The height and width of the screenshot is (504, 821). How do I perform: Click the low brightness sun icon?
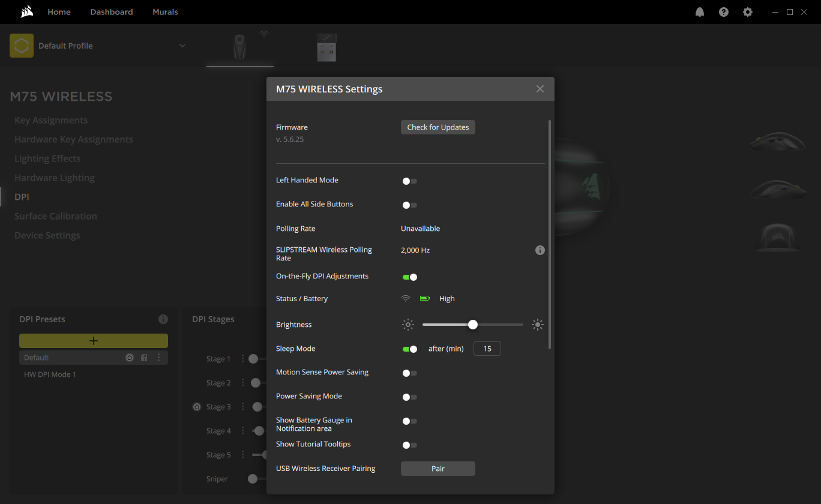tap(408, 325)
